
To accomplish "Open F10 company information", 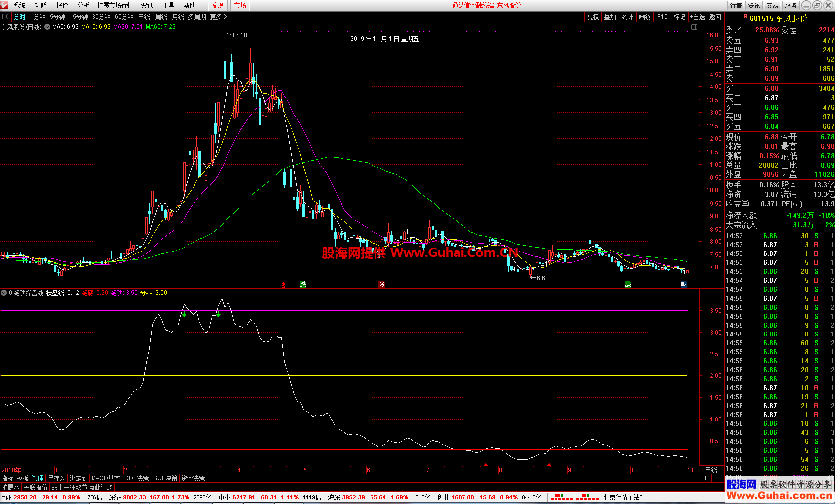I will (x=662, y=17).
